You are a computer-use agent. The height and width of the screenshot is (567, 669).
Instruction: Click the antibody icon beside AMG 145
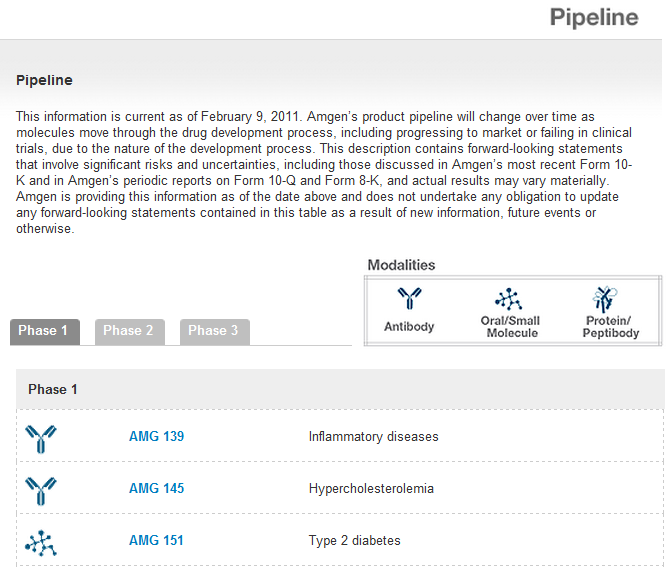[41, 491]
